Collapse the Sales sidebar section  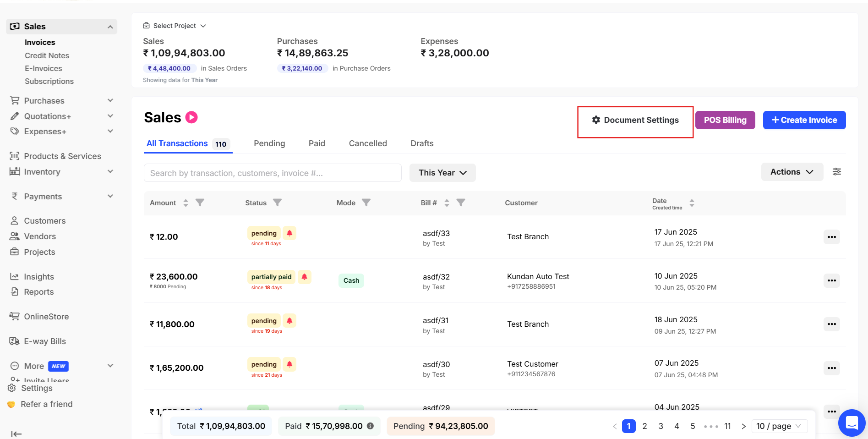[110, 27]
